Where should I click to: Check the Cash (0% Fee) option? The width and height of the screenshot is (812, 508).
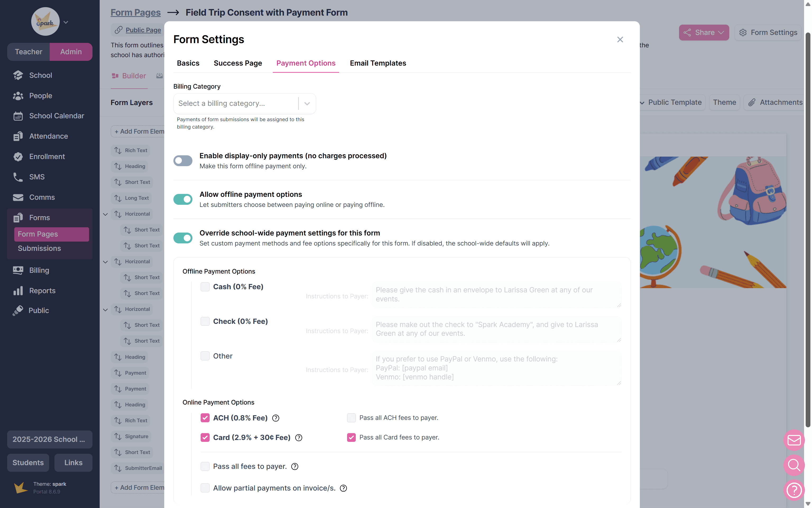point(205,287)
